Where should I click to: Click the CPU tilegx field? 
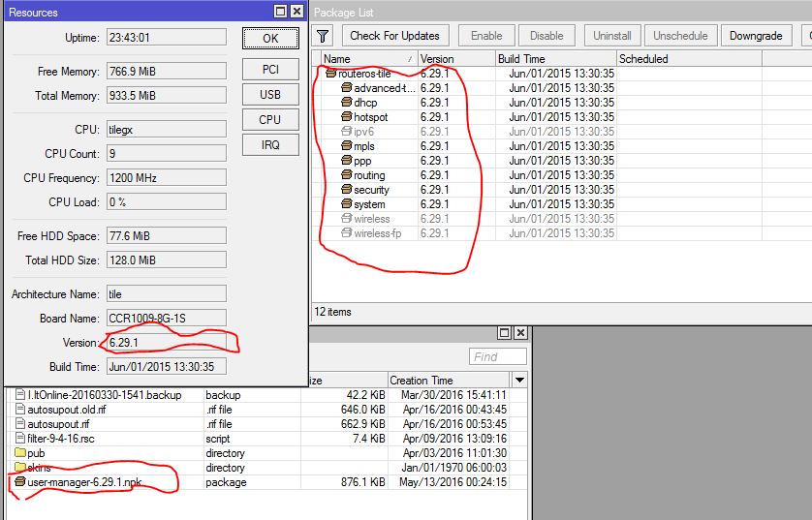click(167, 130)
